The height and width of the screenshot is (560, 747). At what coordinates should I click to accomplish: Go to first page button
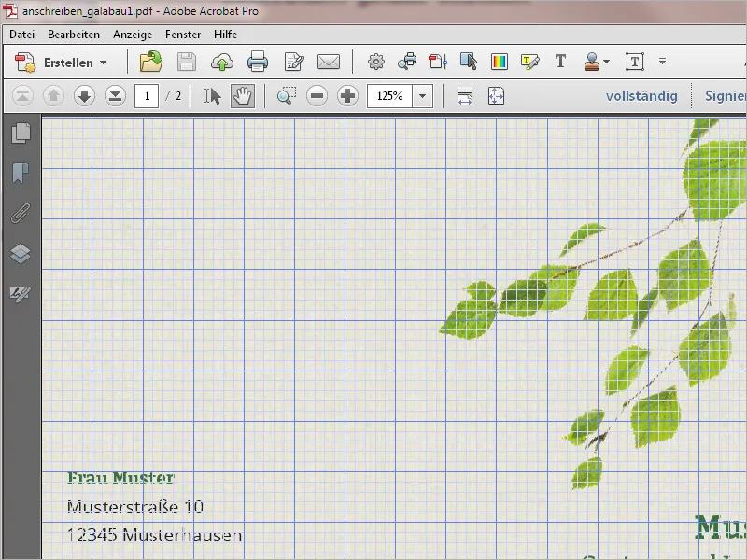pyautogui.click(x=22, y=96)
